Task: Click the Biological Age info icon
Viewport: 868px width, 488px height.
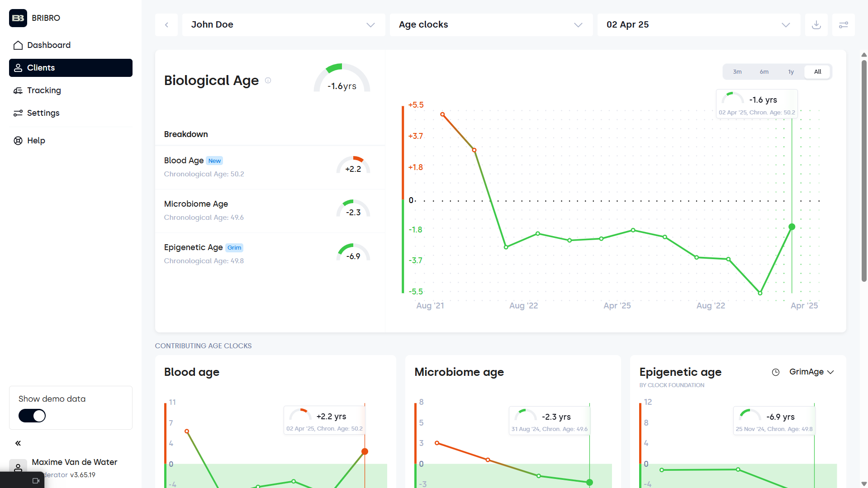Action: [268, 81]
